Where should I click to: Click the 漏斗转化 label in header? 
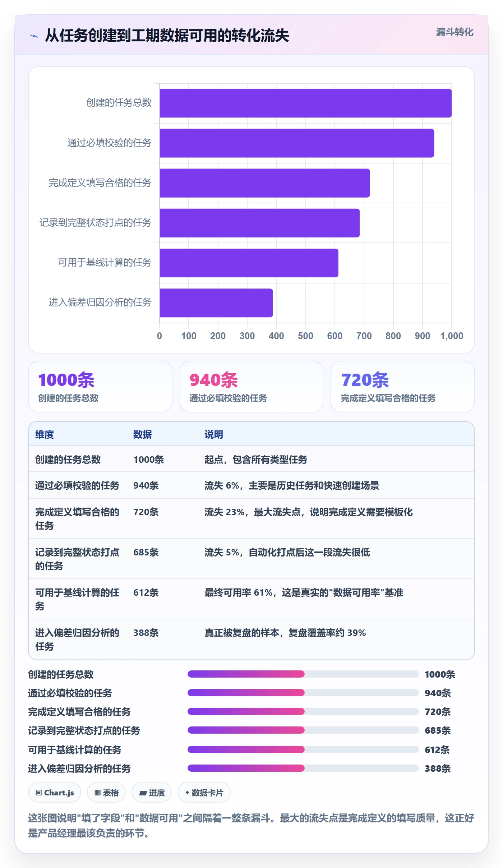454,32
